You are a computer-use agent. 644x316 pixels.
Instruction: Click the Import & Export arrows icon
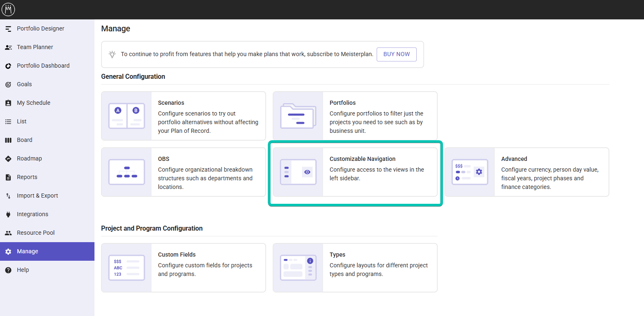[8, 196]
